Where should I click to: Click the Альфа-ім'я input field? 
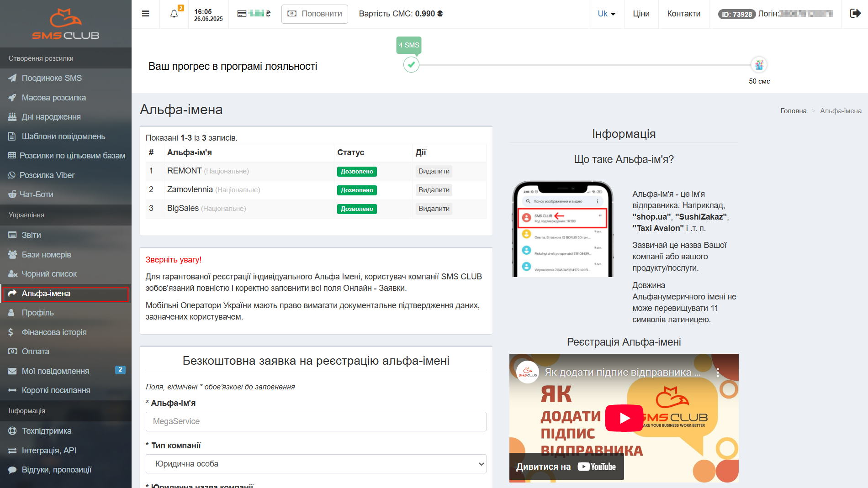[316, 421]
